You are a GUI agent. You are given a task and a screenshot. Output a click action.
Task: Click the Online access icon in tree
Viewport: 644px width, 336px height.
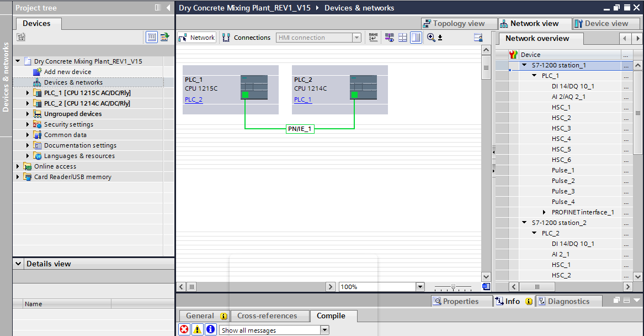[28, 166]
